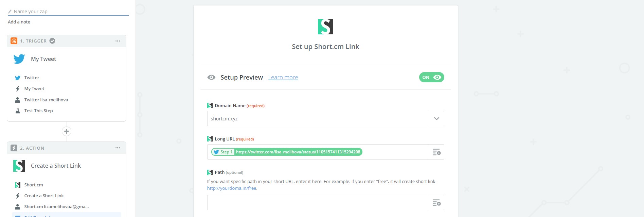644x217 pixels.
Task: Click the eye icon beside Setup Preview
Action: [211, 78]
